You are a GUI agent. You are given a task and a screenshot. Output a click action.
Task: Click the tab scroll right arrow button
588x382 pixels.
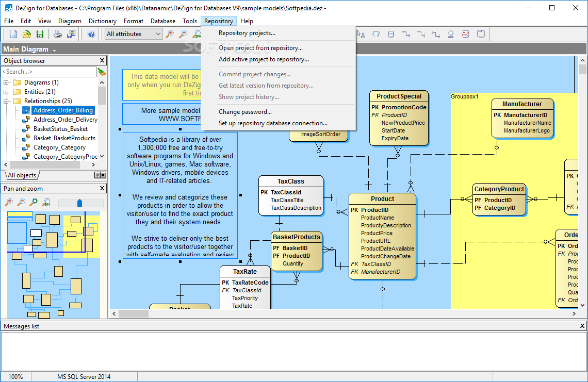click(x=103, y=175)
